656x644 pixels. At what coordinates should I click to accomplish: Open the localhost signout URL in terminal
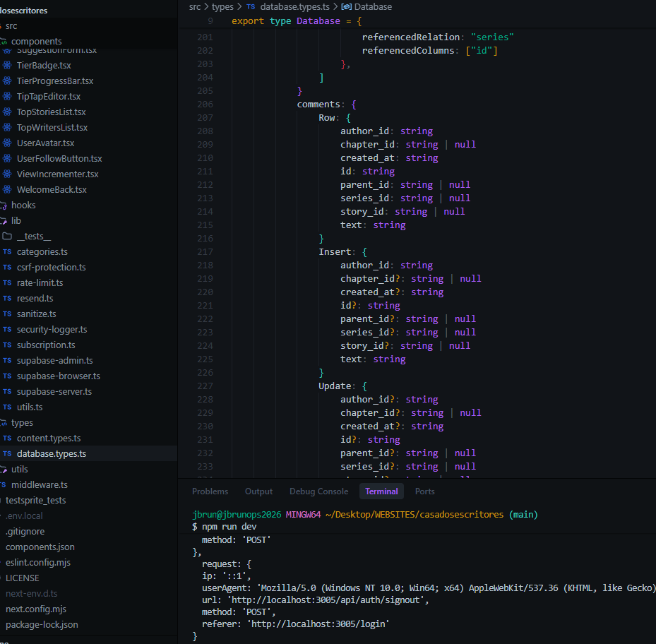click(328, 600)
